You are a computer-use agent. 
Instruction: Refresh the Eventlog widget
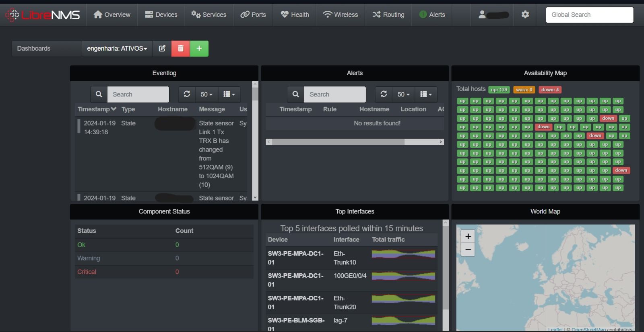187,94
